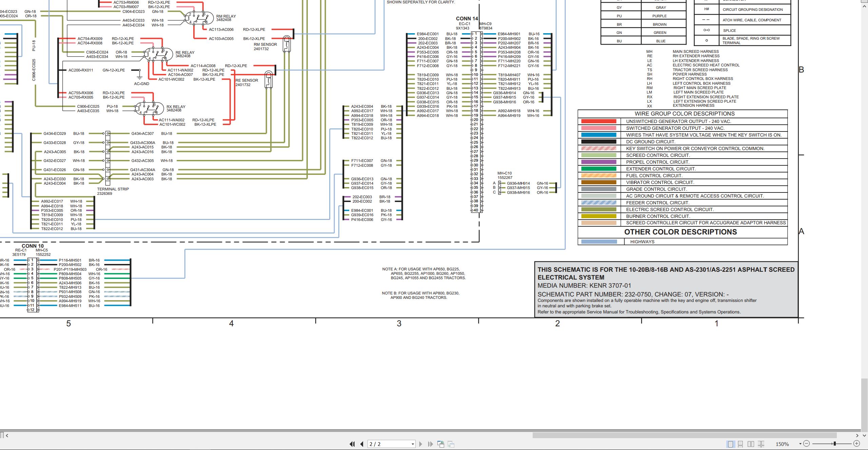Click the 'RM RELAY' label
This screenshot has width=868, height=450.
[226, 16]
